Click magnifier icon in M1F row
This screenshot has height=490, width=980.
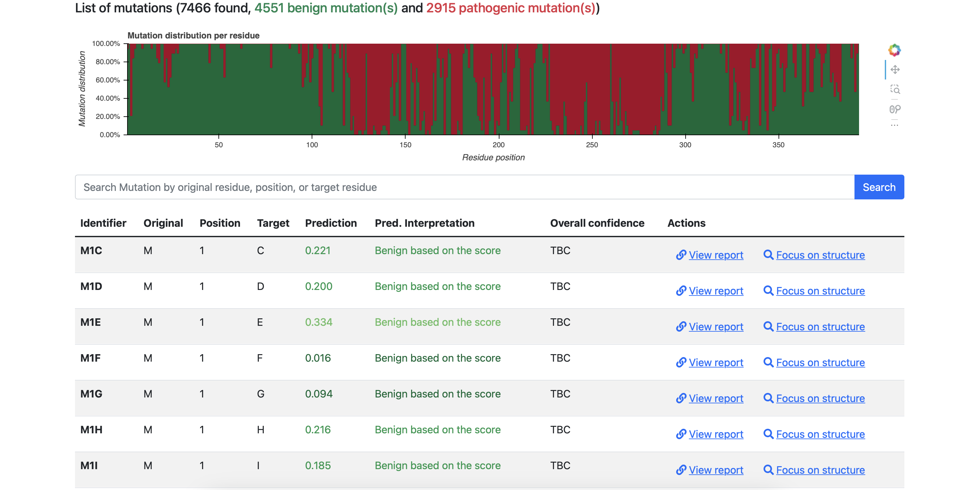pyautogui.click(x=768, y=363)
